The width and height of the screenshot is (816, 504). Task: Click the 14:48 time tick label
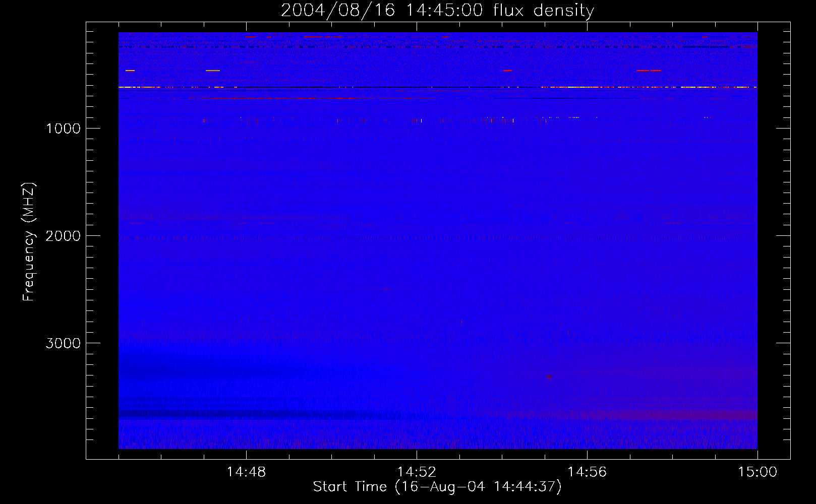pos(246,472)
